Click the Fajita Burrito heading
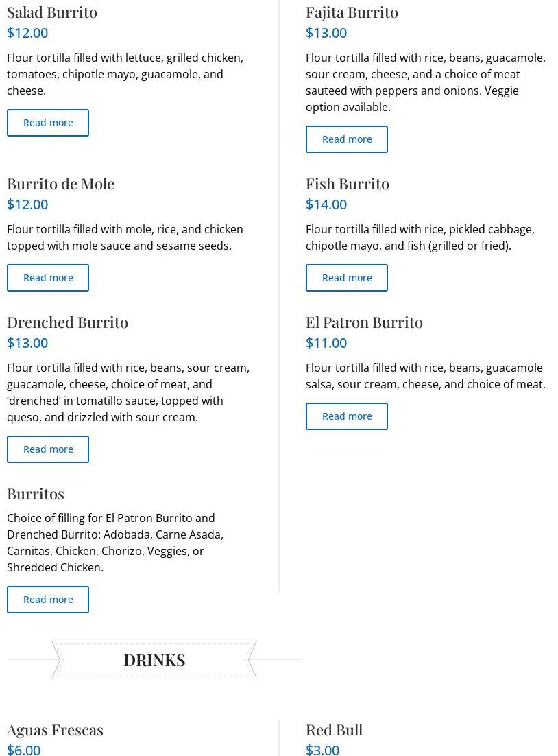558x756 pixels. (352, 12)
